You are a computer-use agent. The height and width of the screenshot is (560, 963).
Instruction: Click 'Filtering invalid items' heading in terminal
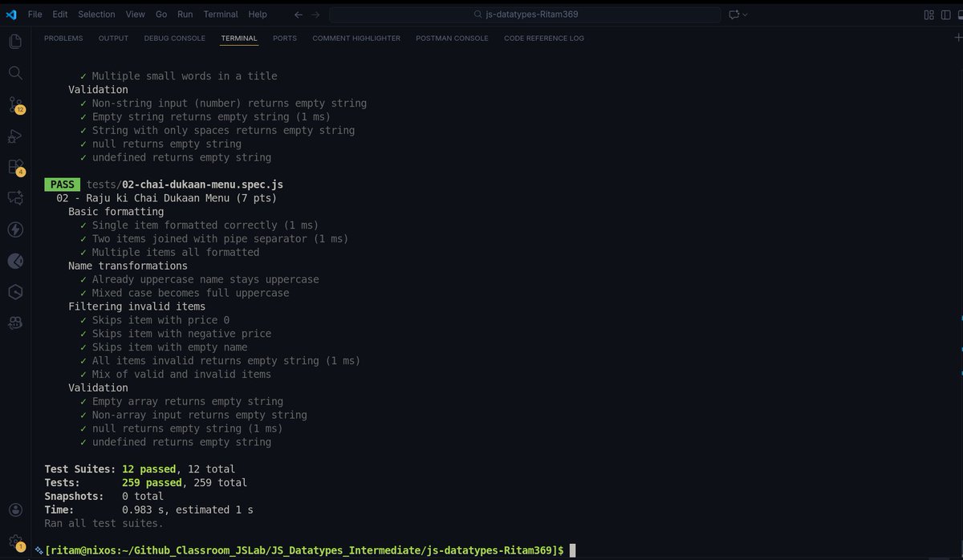(x=136, y=306)
